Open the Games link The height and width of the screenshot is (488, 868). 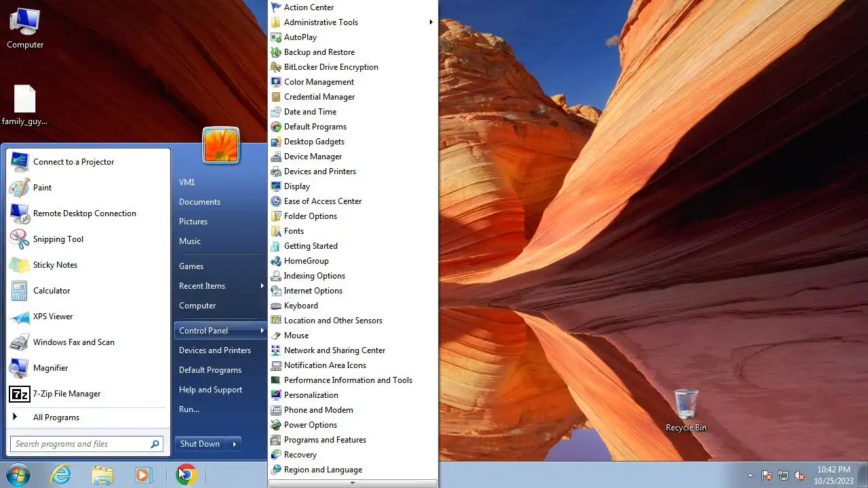tap(220, 266)
